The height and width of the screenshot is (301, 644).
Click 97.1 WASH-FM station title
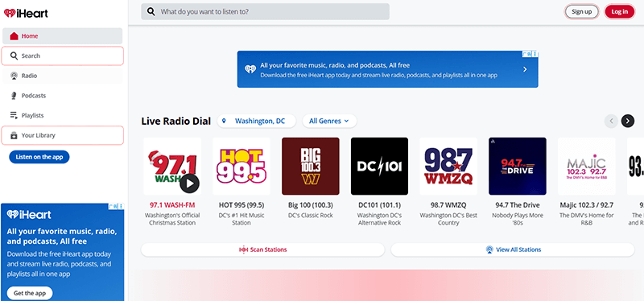click(x=172, y=205)
